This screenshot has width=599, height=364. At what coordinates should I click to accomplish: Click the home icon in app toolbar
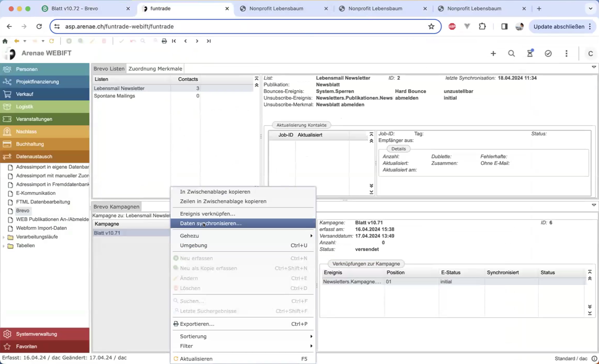pos(5,41)
